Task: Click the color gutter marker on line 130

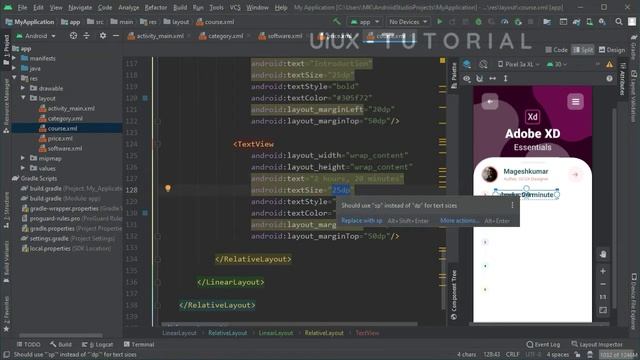Action: pos(145,213)
